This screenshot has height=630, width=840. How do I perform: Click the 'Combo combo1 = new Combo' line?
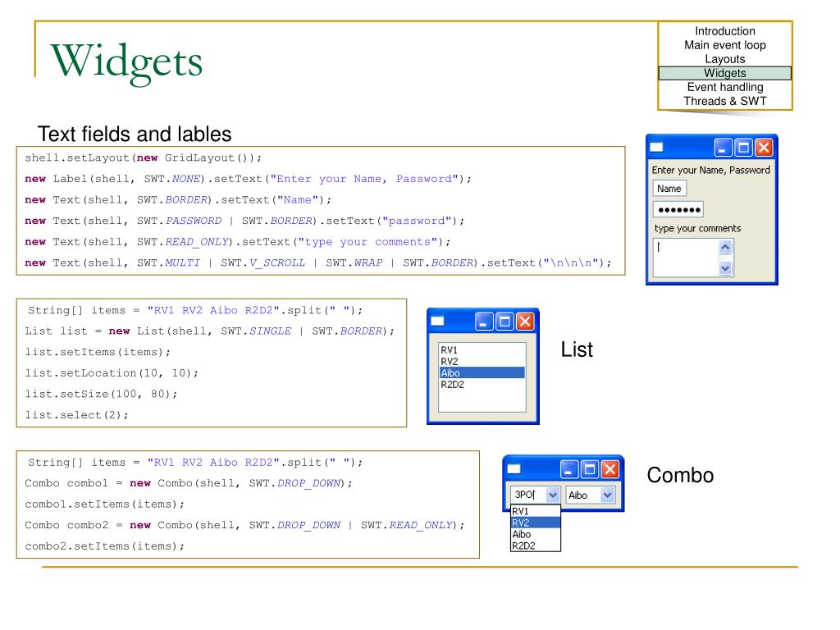coord(189,483)
